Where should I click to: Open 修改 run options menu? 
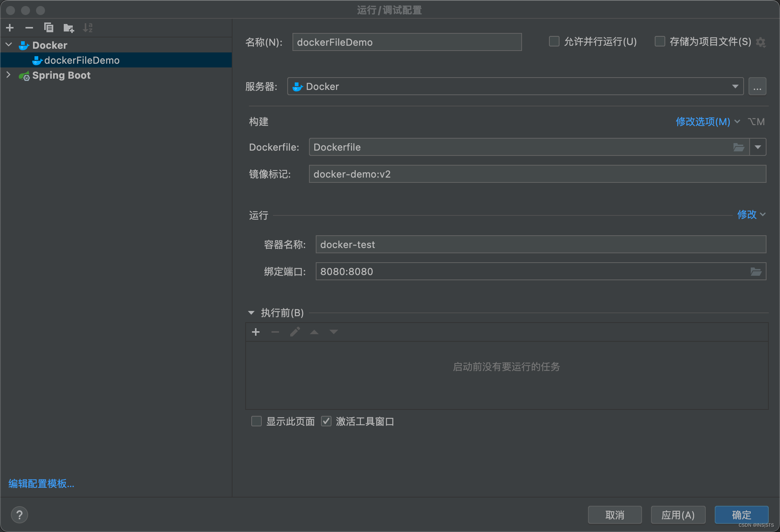tap(751, 215)
